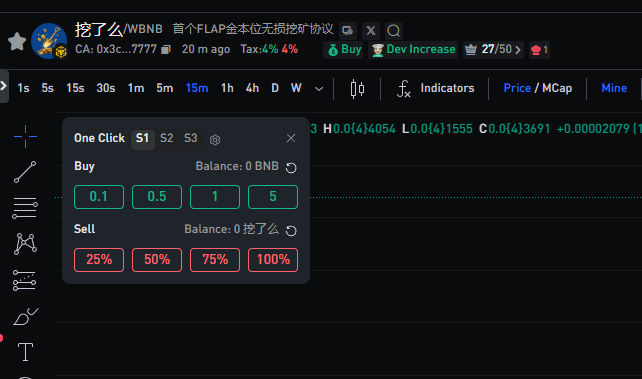
Task: Click the Mine toggle
Action: 614,88
